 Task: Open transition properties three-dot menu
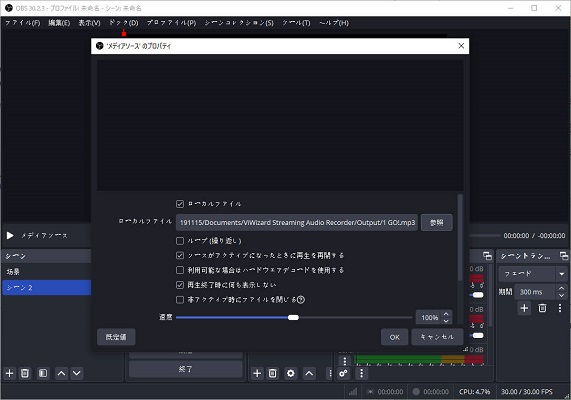pyautogui.click(x=560, y=308)
